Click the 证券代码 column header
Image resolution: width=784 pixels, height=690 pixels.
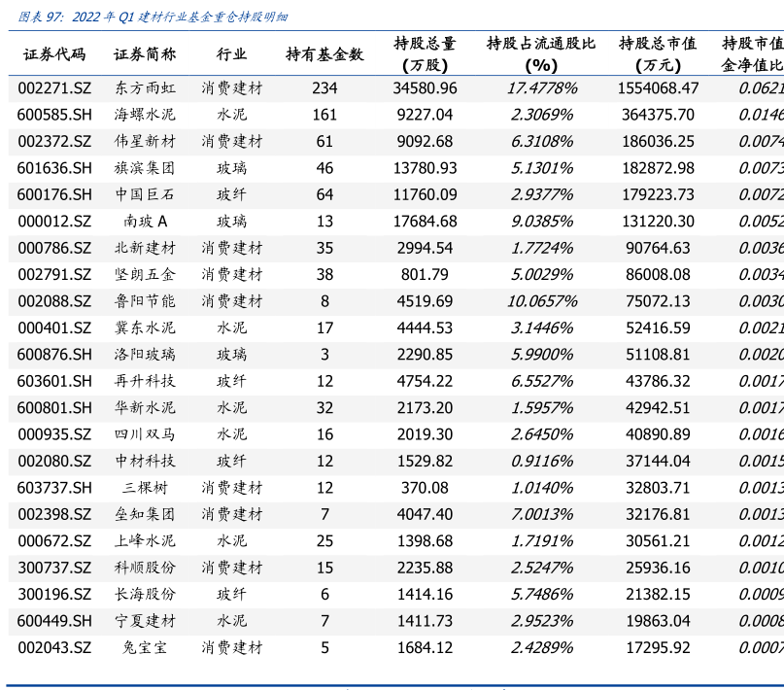54,54
